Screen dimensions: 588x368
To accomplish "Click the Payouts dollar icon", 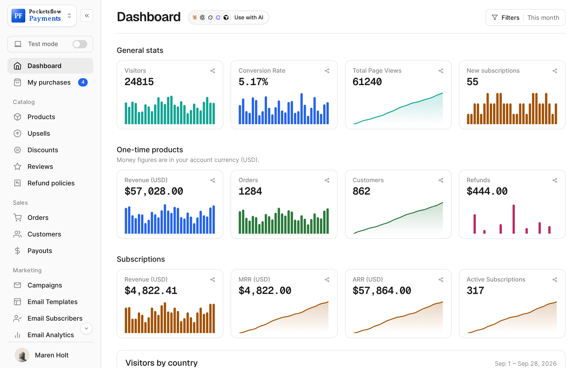I will pos(18,251).
